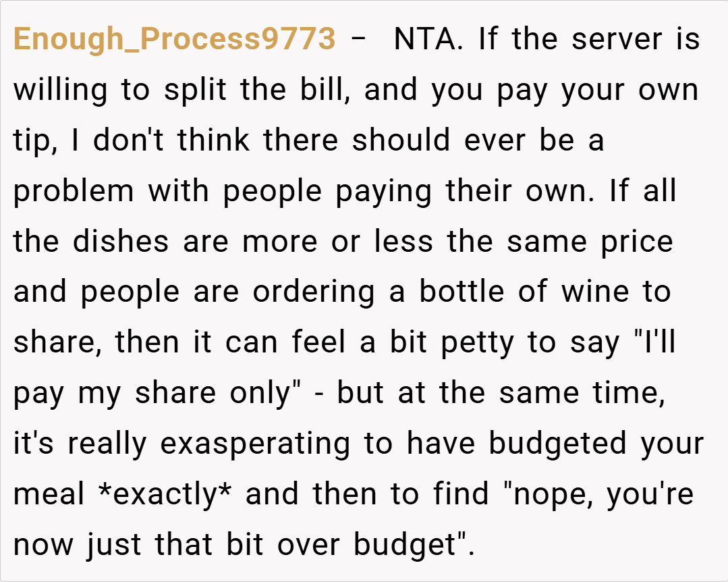Click the "NTA." verdict text
Viewport: 728px width, 582px height.
(427, 40)
